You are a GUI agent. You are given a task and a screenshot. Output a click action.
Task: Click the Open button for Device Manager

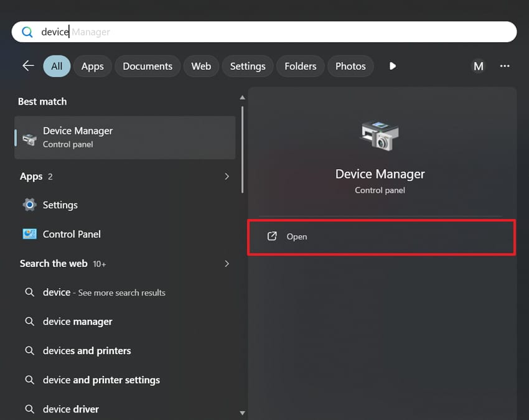[382, 237]
